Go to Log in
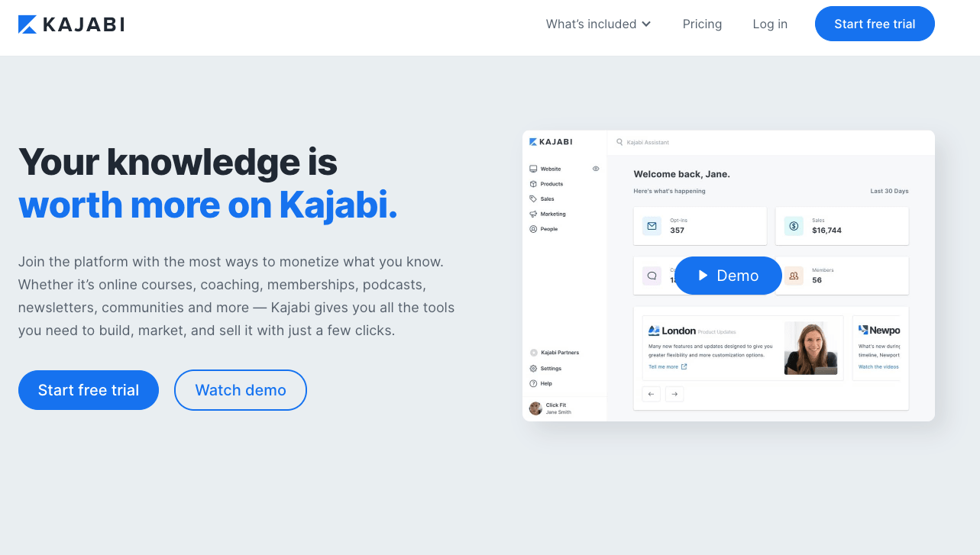 click(x=770, y=24)
